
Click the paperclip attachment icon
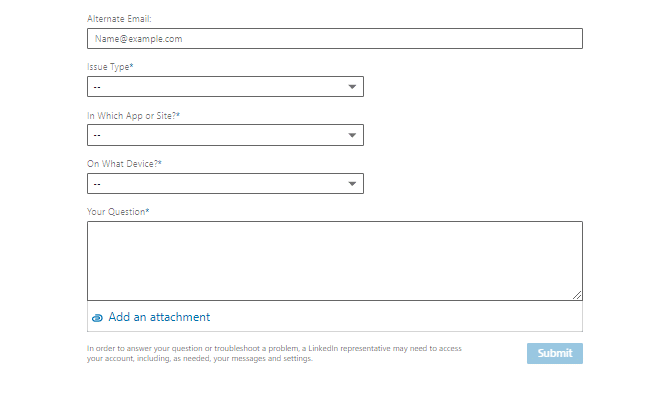97,318
